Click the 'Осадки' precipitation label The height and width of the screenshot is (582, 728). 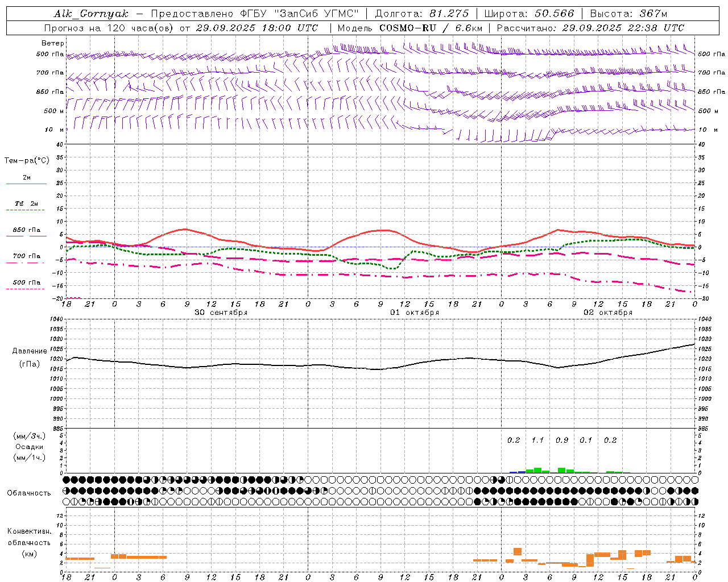point(30,447)
